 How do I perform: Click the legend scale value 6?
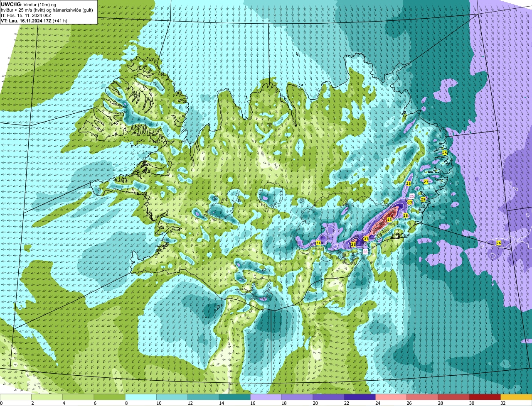click(x=94, y=403)
